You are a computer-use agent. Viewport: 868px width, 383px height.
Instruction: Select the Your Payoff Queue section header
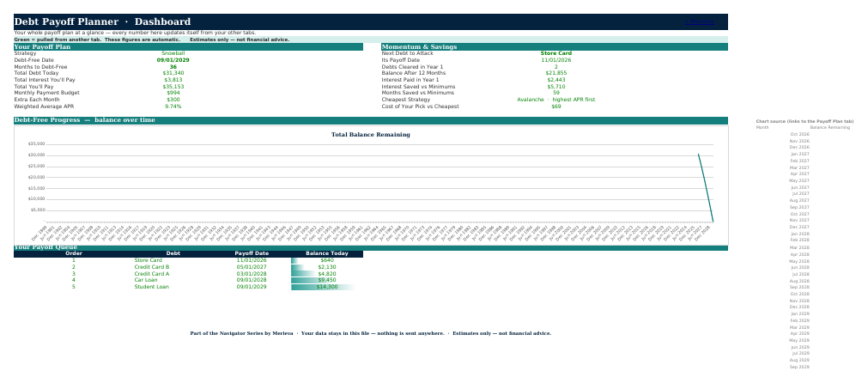(371, 247)
